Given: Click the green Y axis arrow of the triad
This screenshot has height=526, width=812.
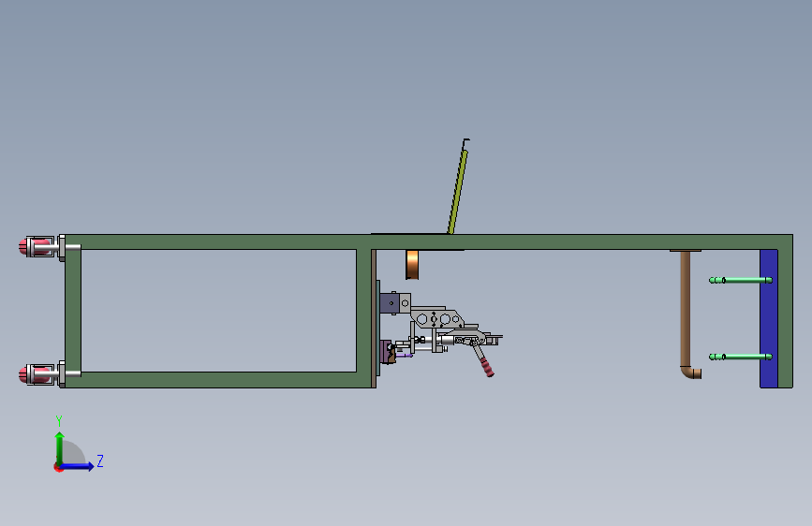Looking at the screenshot, I should (x=60, y=447).
